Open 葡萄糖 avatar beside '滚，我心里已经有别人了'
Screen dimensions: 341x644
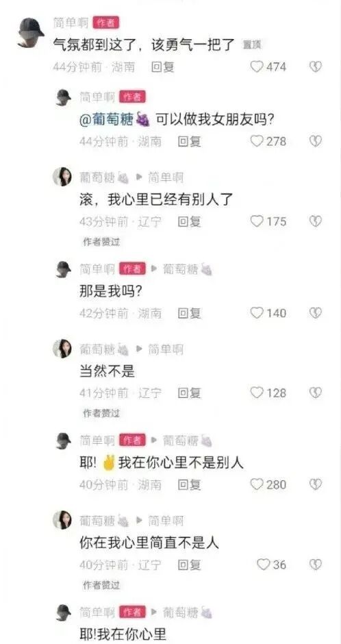pos(62,177)
